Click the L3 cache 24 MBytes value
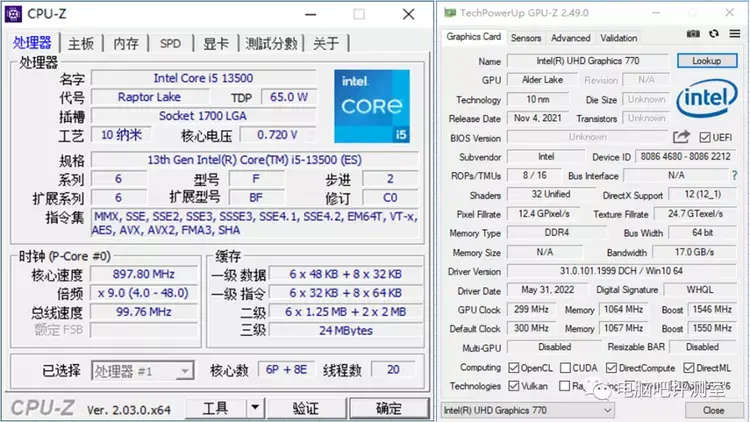The width and height of the screenshot is (750, 422). pos(346,330)
